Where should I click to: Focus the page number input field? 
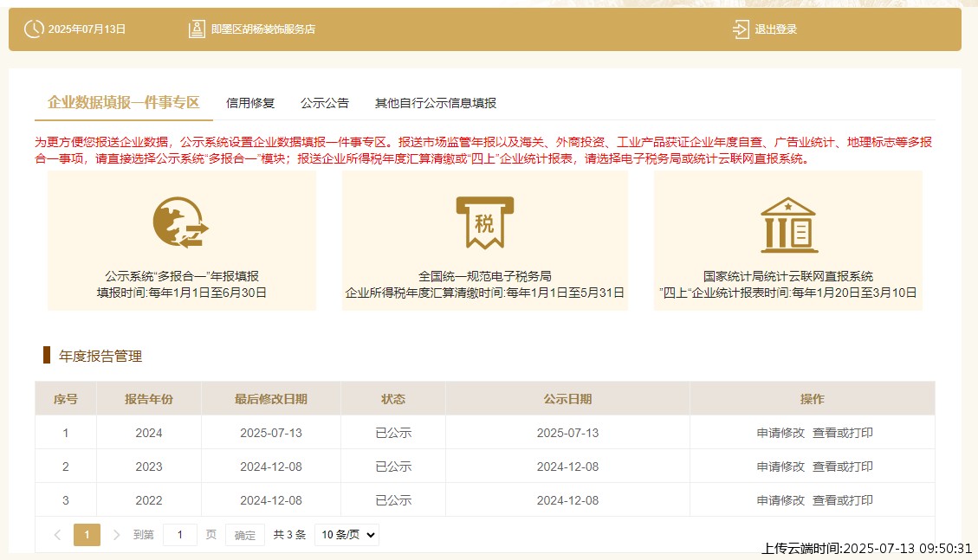point(180,534)
